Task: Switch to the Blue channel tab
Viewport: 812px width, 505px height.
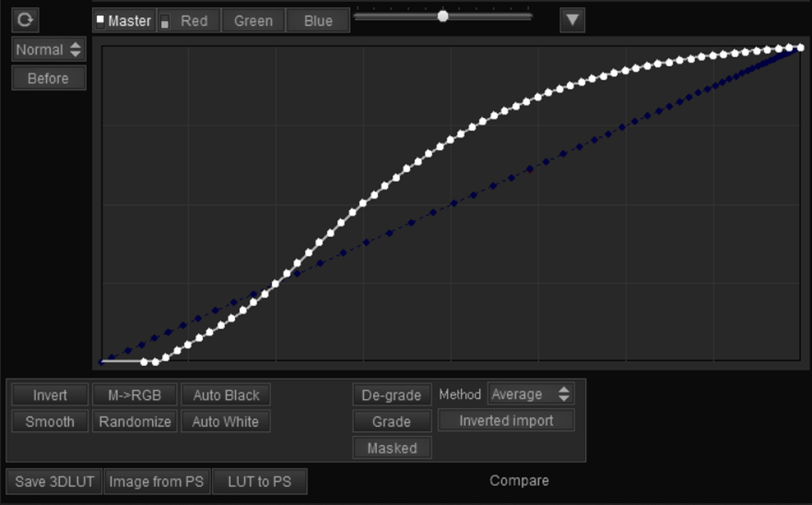Action: pyautogui.click(x=318, y=21)
